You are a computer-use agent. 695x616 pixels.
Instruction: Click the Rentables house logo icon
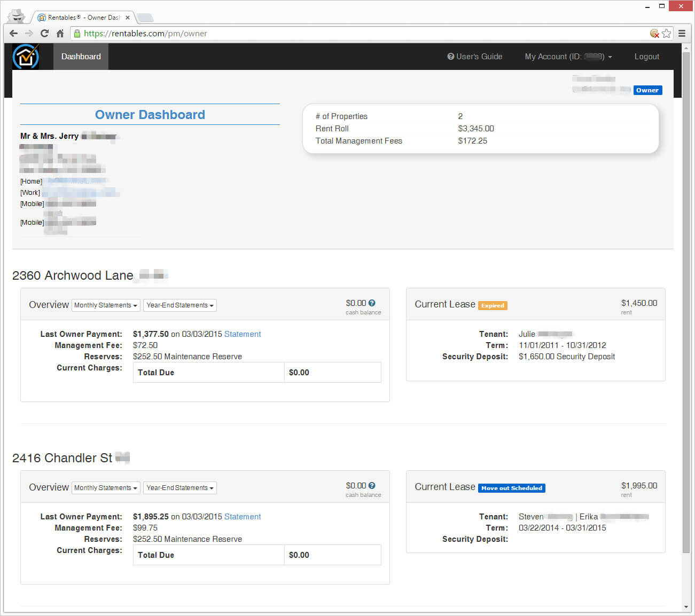26,57
